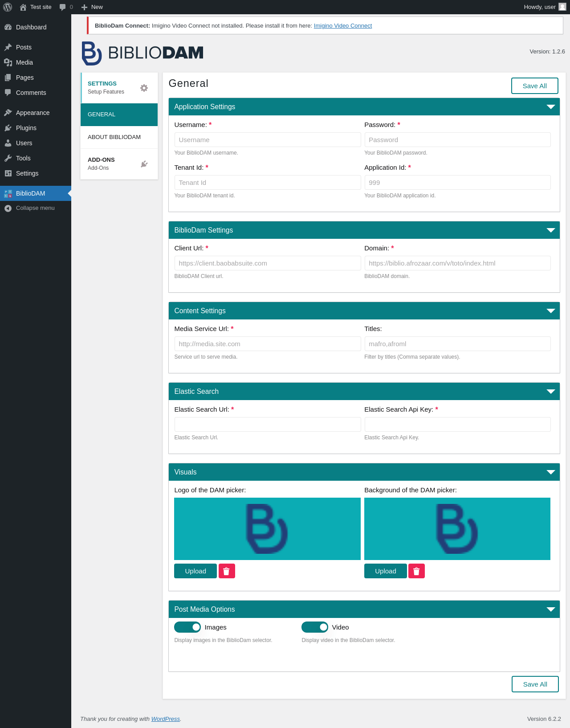Click the Titles filter input field
The image size is (570, 728).
point(457,344)
